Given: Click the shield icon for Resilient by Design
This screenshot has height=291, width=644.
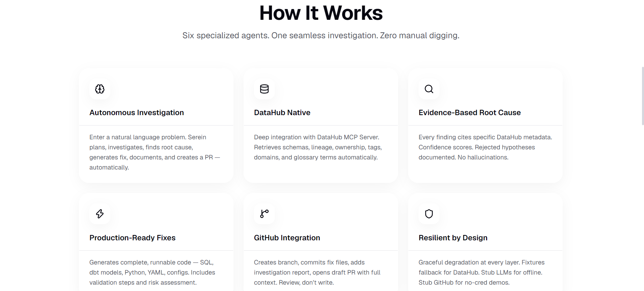Looking at the screenshot, I should (x=429, y=214).
